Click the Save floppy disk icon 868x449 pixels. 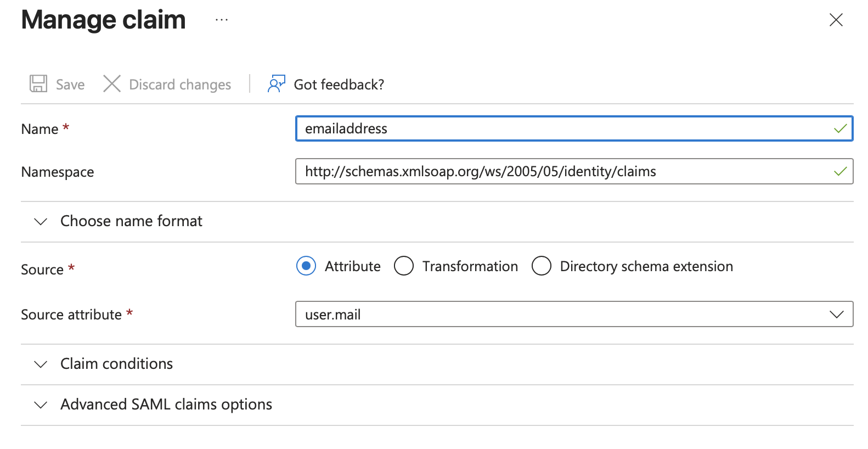38,84
